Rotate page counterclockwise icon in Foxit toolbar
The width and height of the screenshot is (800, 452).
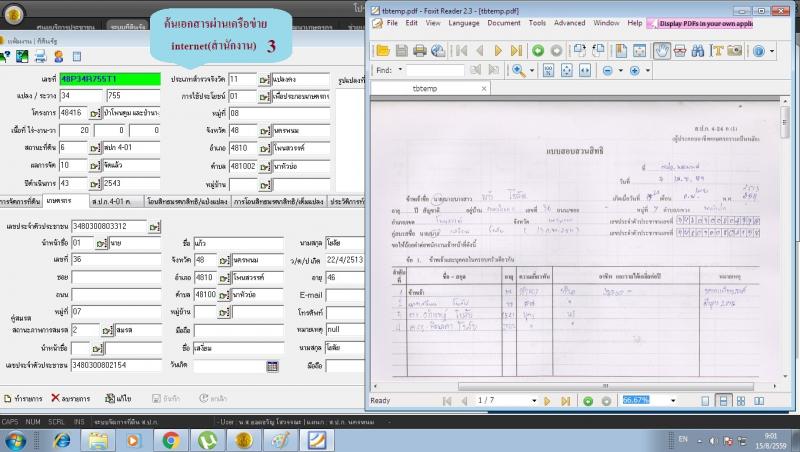coord(598,51)
